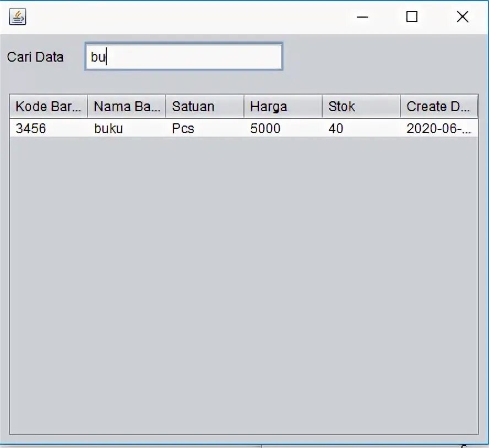
Task: Click the Stok column header
Action: click(361, 106)
